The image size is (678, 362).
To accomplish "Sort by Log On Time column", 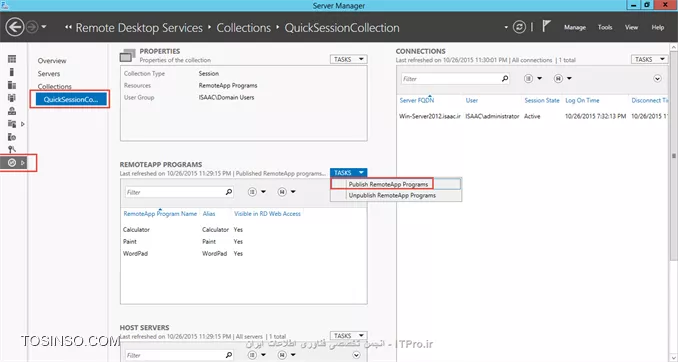I will [582, 100].
